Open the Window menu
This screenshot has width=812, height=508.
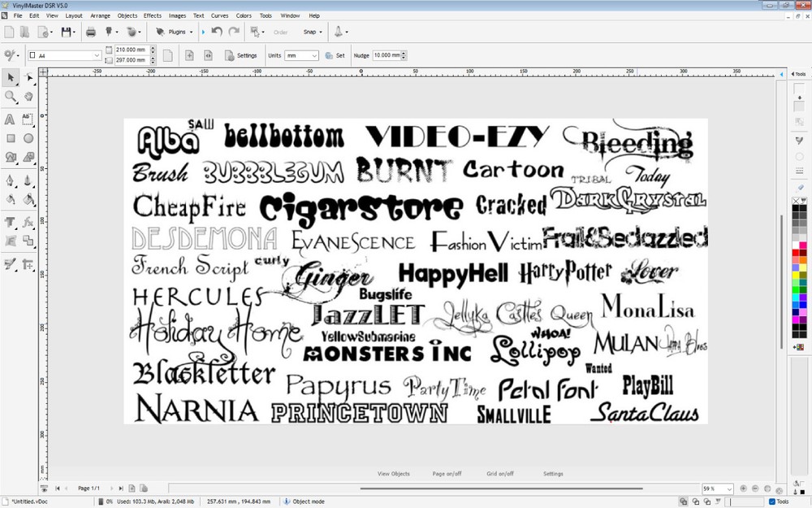[290, 15]
